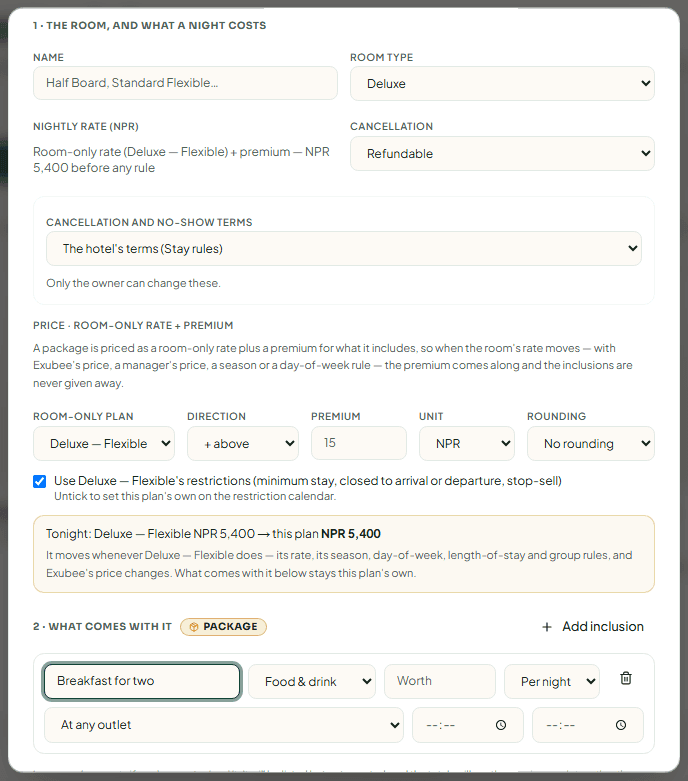Click the Add inclusion button
Image resolution: width=688 pixels, height=781 pixels.
tap(592, 627)
